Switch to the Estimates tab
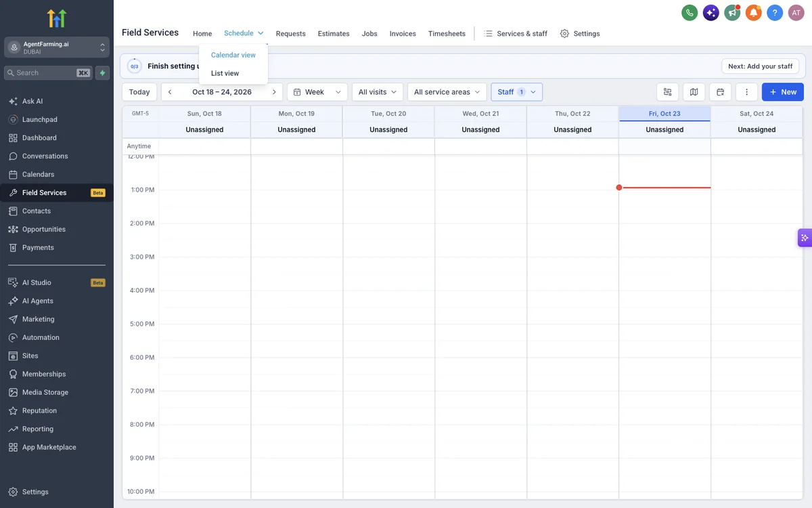The height and width of the screenshot is (508, 812). point(334,33)
